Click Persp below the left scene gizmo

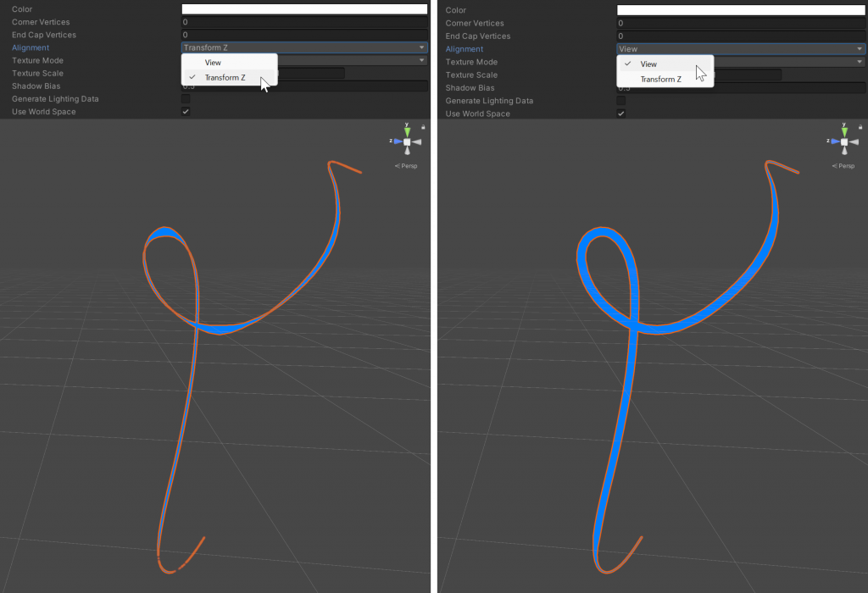[405, 166]
